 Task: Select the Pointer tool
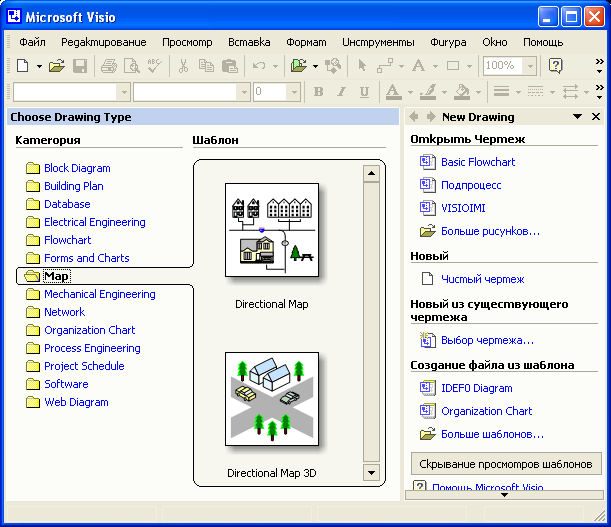pos(362,65)
